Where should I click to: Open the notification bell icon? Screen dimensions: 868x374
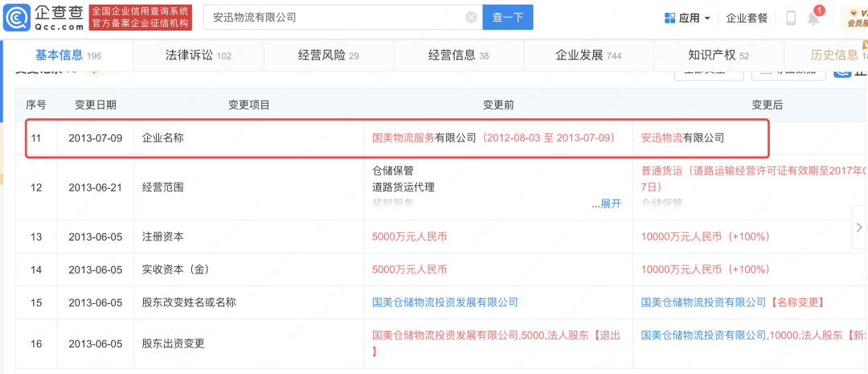[x=813, y=18]
